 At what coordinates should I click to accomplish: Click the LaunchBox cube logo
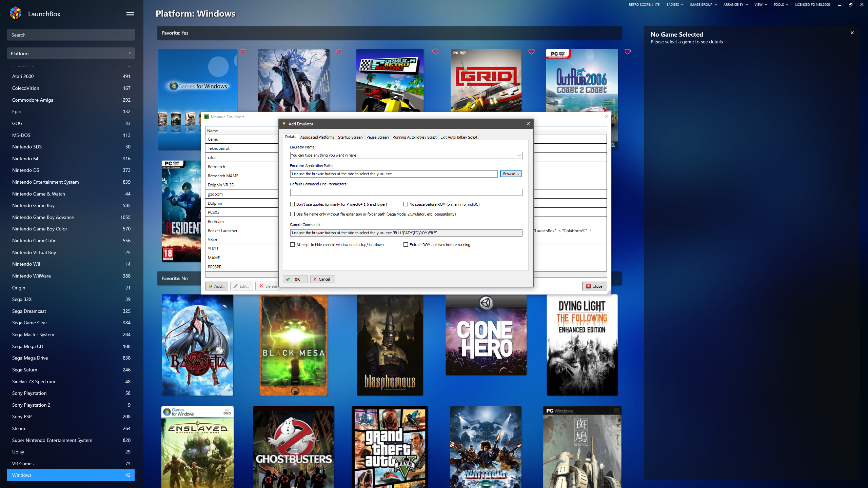point(16,14)
